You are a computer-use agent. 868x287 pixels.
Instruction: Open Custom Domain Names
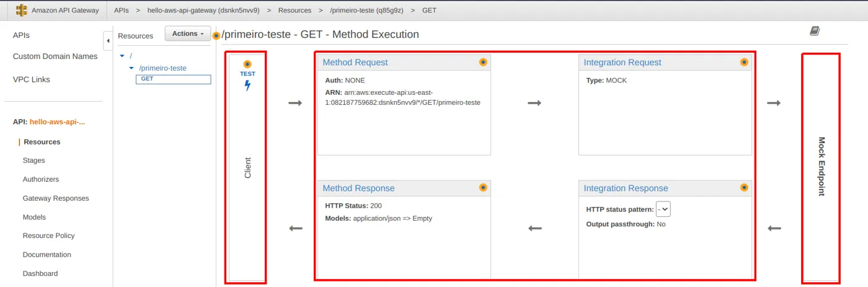[55, 56]
